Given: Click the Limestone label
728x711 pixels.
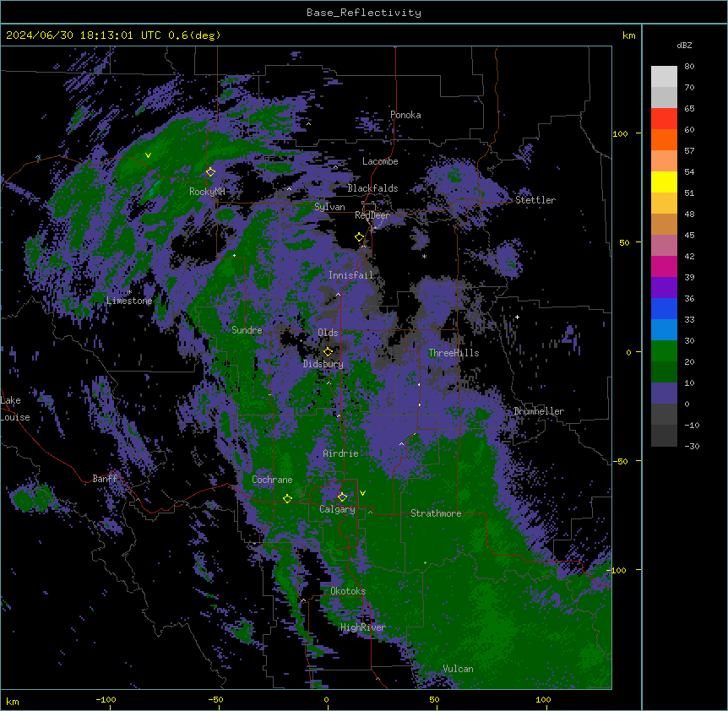Looking at the screenshot, I should tap(129, 301).
